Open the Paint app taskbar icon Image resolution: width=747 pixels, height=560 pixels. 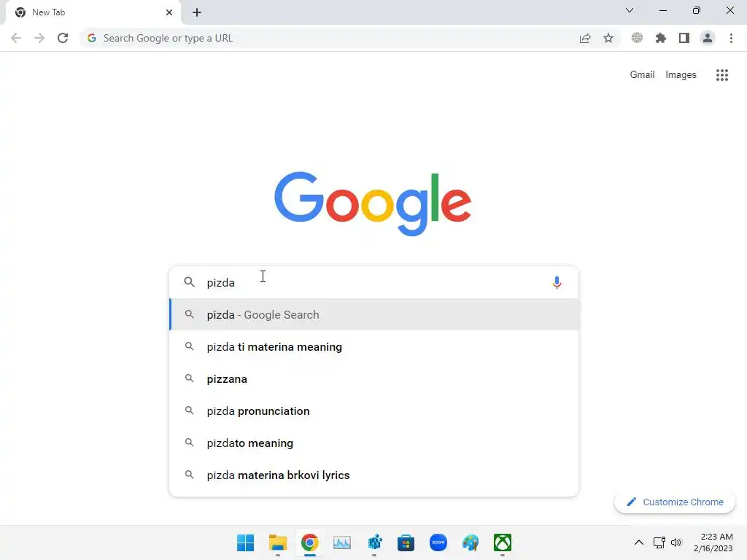(471, 542)
